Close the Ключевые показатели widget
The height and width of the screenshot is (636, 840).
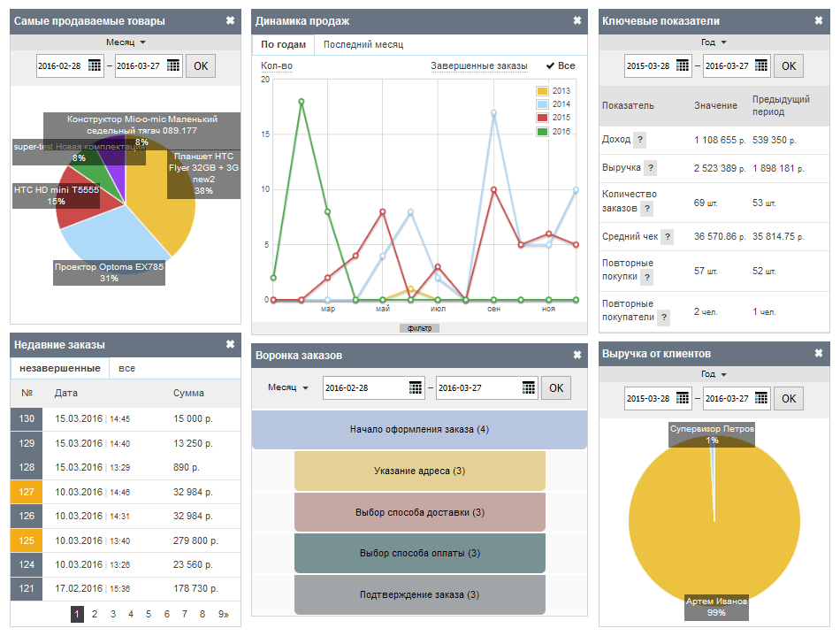tap(819, 20)
